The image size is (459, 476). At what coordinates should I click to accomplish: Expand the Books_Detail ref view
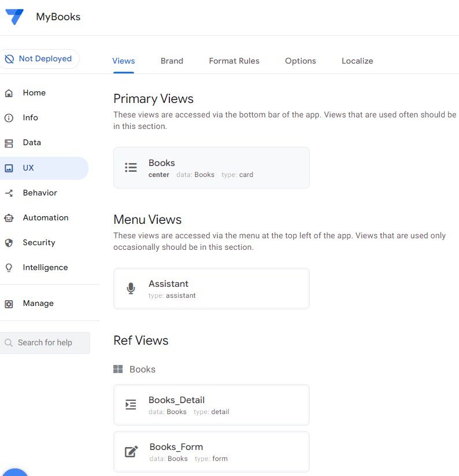211,405
